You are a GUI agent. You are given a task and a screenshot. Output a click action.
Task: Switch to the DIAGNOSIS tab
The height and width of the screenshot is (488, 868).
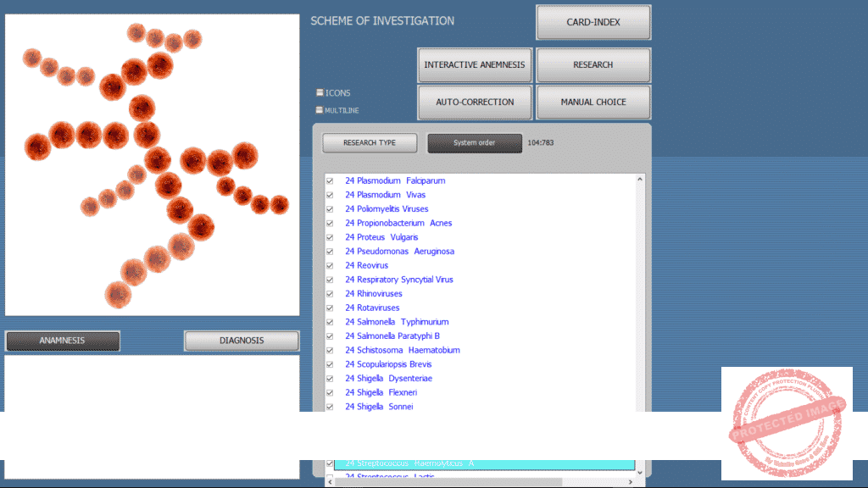(242, 341)
